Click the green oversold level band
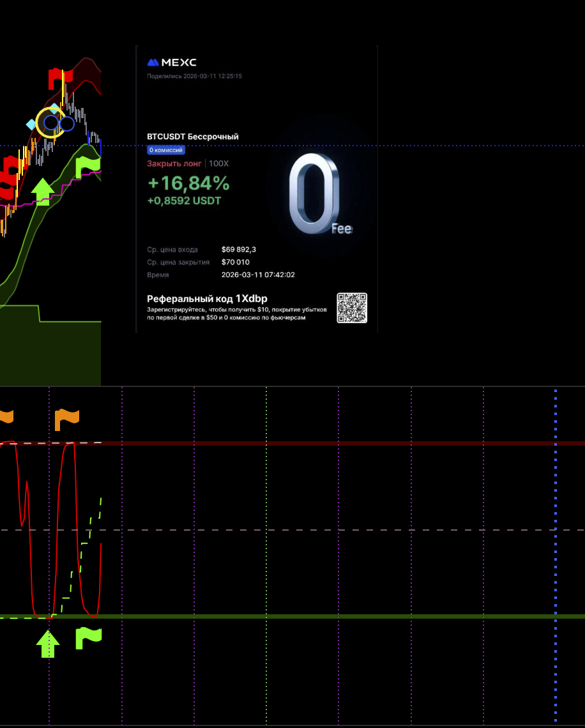 (319, 616)
